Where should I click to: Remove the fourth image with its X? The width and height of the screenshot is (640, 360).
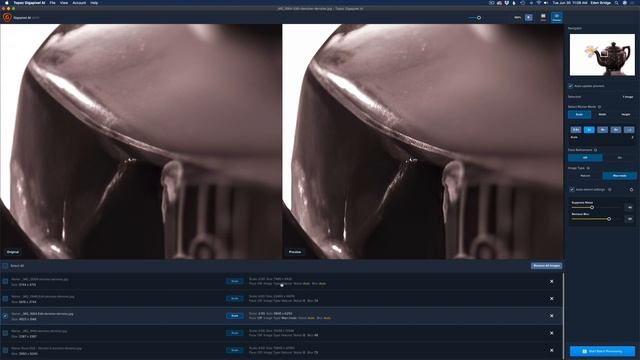click(551, 333)
